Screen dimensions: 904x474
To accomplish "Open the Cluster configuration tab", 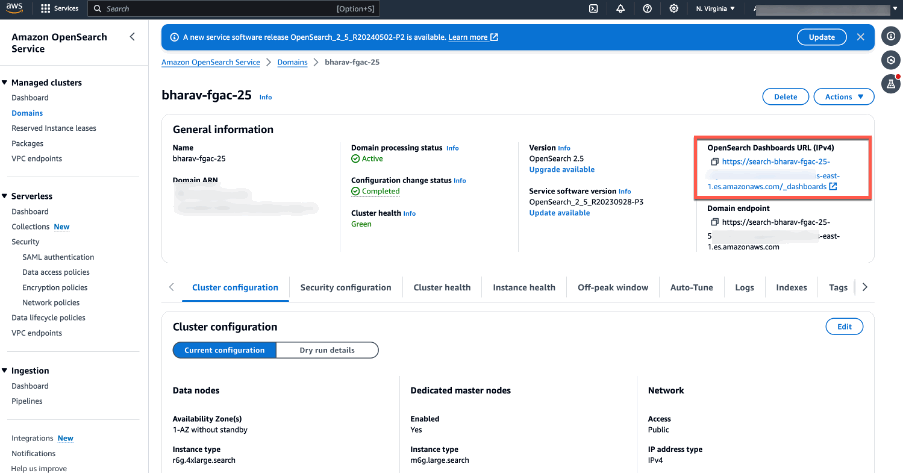I will 235,287.
